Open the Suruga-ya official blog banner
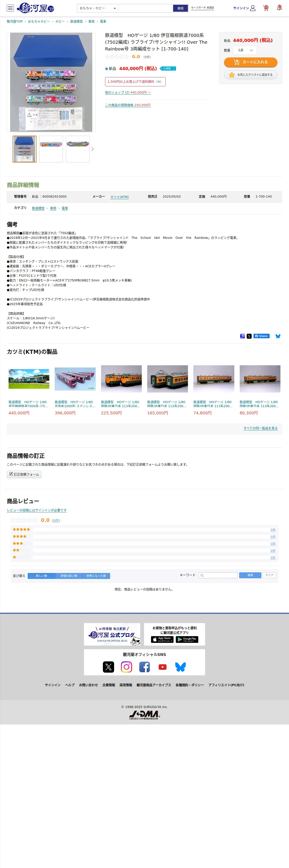The height and width of the screenshot is (868, 289). [x=112, y=634]
